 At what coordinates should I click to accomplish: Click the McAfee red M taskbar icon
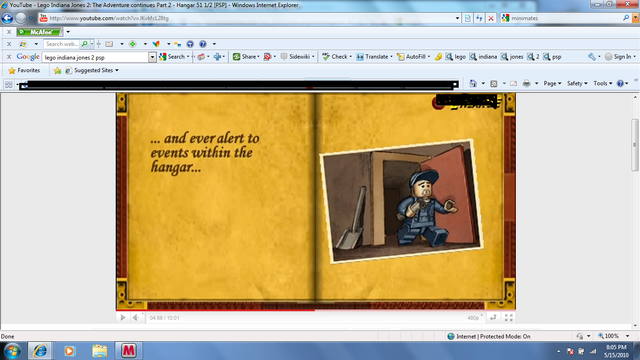(129, 351)
